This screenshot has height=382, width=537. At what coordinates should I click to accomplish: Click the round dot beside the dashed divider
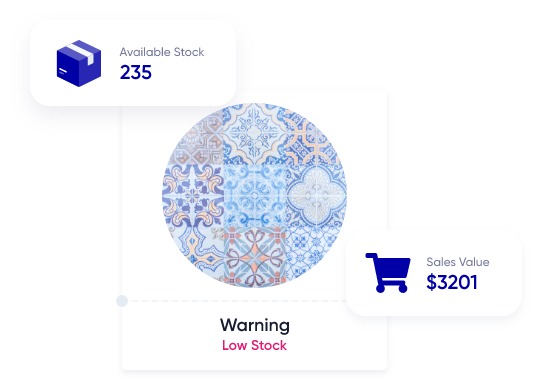coord(122,301)
